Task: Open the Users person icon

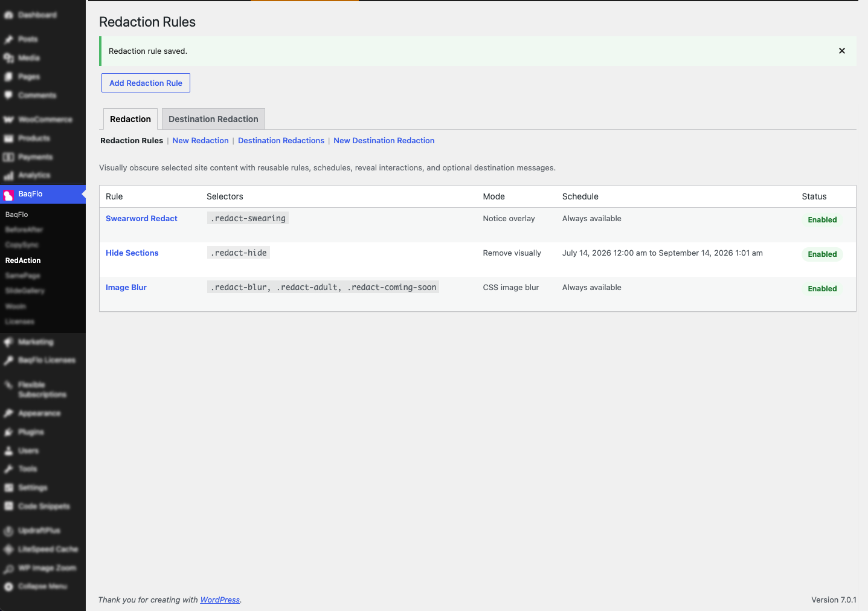Action: (x=8, y=451)
